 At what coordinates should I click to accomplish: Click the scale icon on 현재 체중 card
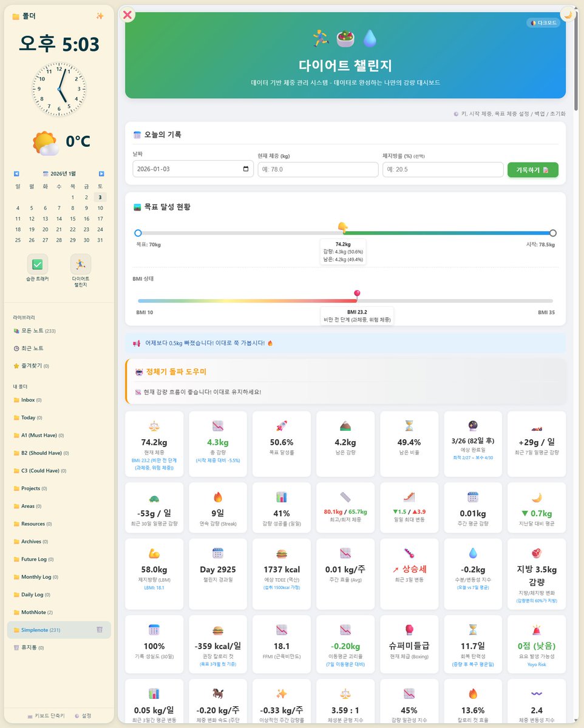[154, 426]
